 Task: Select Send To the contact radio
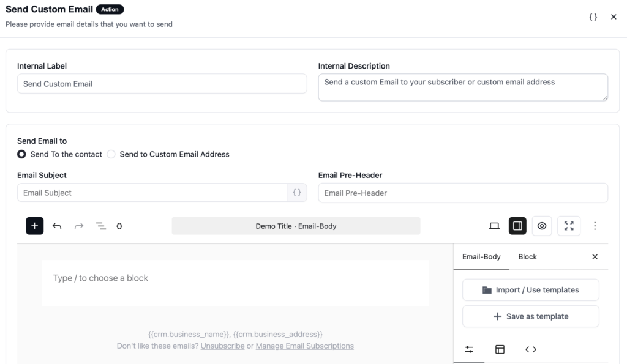click(x=21, y=154)
